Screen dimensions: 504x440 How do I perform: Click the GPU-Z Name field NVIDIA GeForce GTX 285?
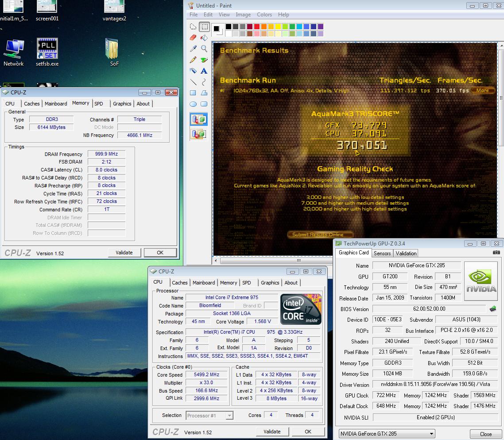(x=417, y=265)
